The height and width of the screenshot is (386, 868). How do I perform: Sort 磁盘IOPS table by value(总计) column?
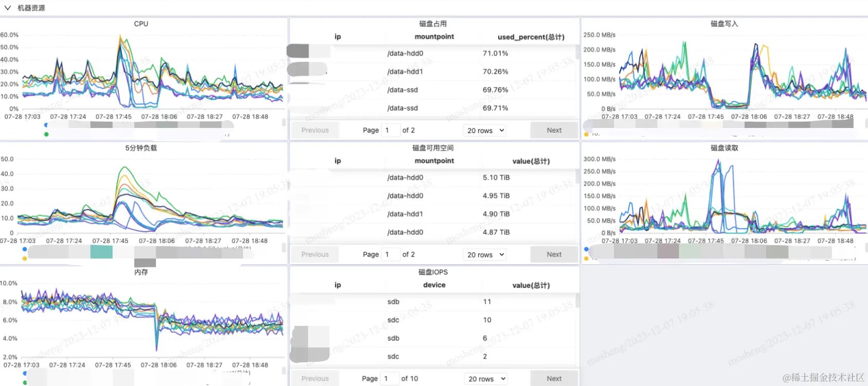(531, 285)
